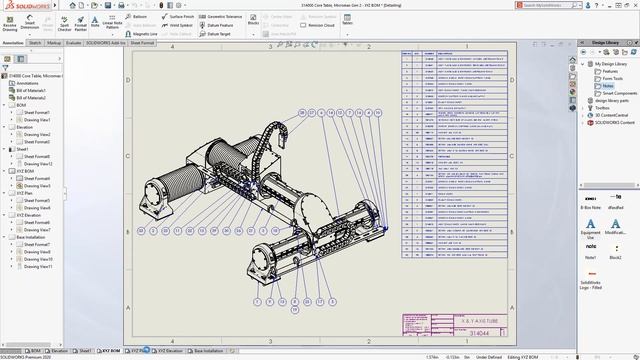The width and height of the screenshot is (640, 360).
Task: Open the SolidWorks Resources task pane tab
Action: 572,60
